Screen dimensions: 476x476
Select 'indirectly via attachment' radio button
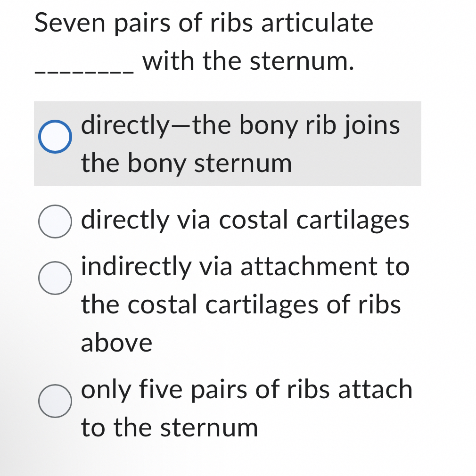[55, 278]
